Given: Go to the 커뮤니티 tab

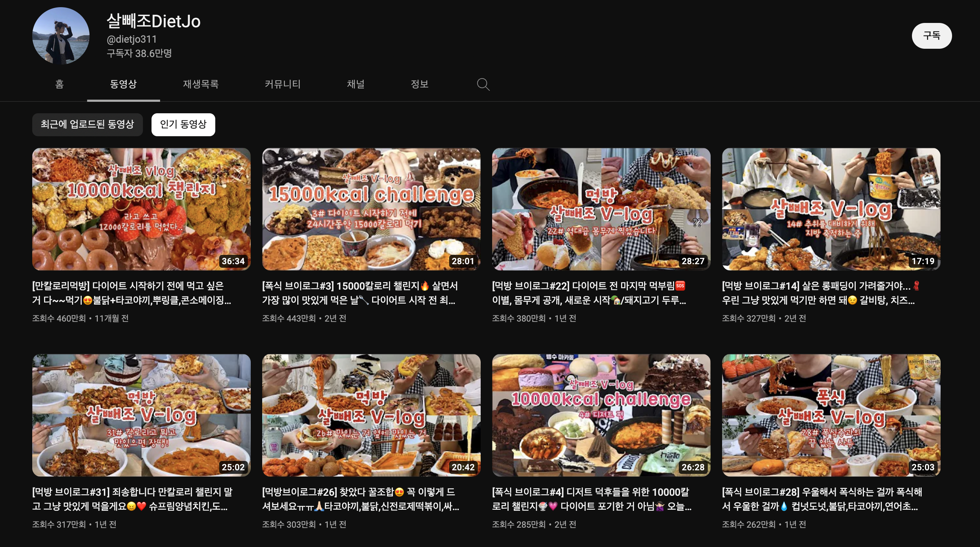Looking at the screenshot, I should pyautogui.click(x=282, y=84).
